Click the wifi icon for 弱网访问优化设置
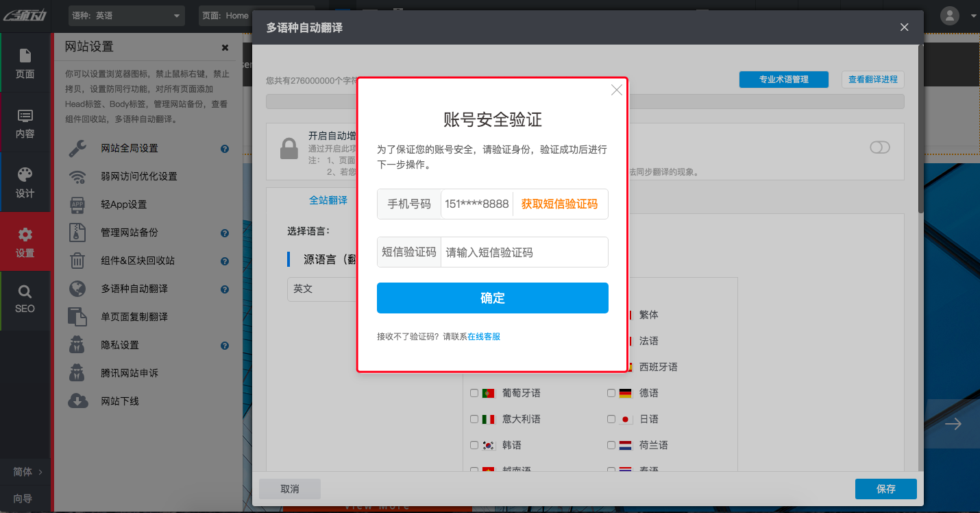 pyautogui.click(x=77, y=176)
